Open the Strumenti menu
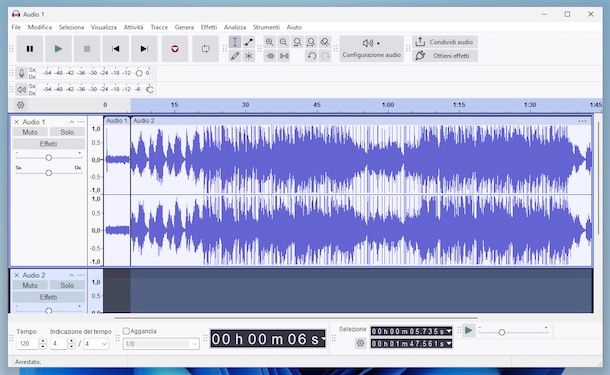Screen dimensions: 610x375 [266, 27]
